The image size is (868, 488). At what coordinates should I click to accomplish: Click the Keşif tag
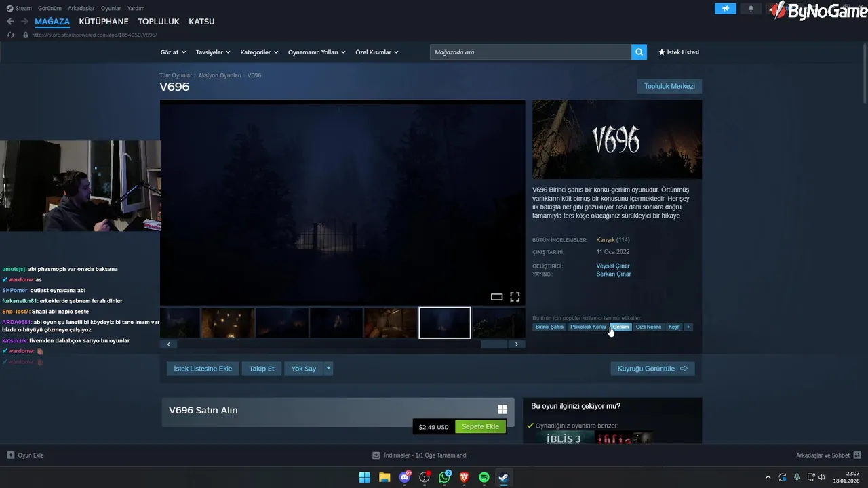tap(674, 327)
